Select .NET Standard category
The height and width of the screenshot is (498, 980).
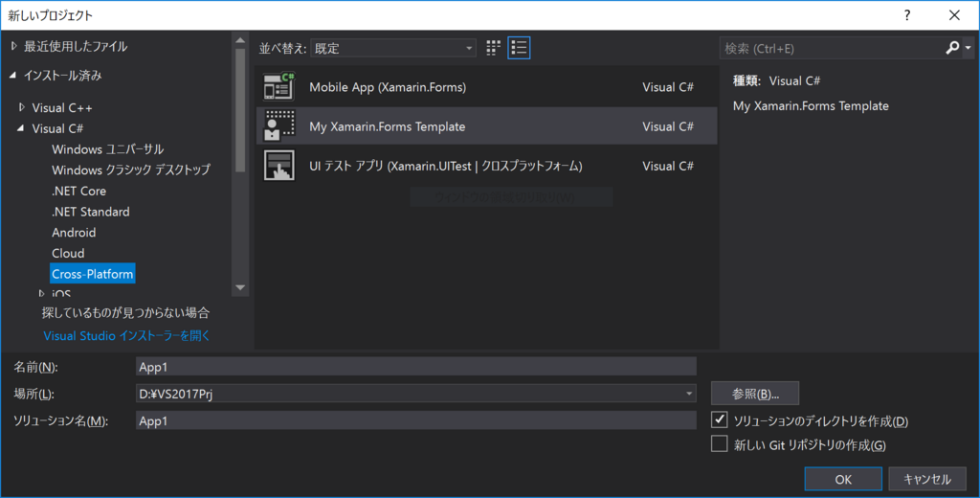(91, 212)
